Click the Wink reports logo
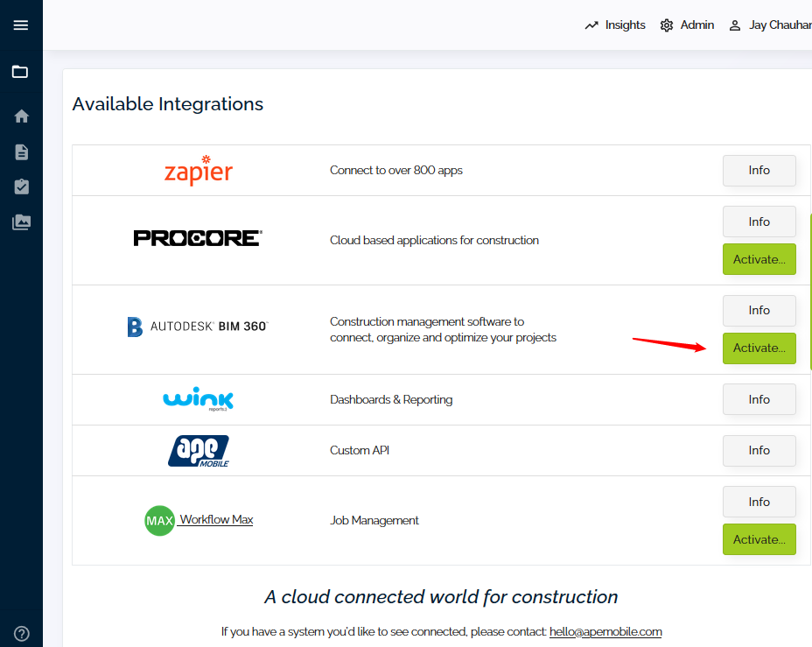This screenshot has width=812, height=647. pyautogui.click(x=199, y=399)
